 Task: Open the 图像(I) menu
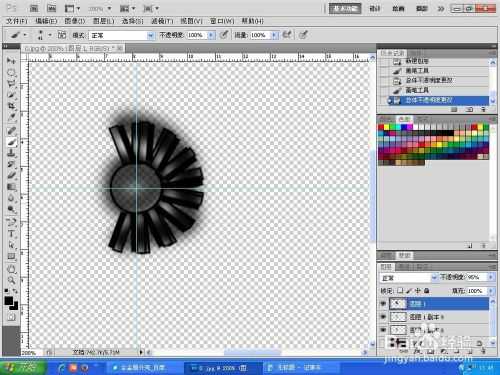[x=75, y=21]
